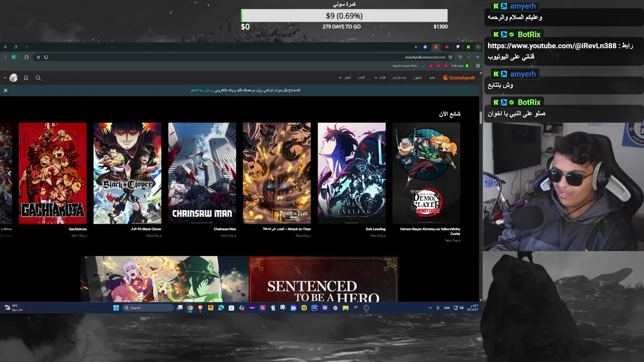Select the active Crunchyroll browser tab

tap(436, 47)
